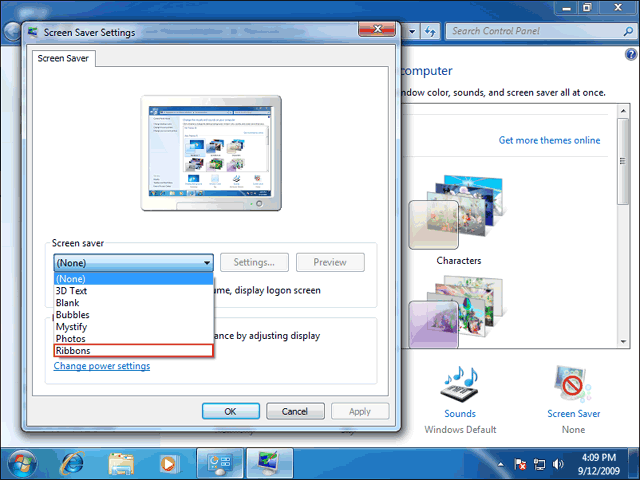Collapse the screen saver combo box arrow
Screen dimensions: 640x480
tap(207, 263)
